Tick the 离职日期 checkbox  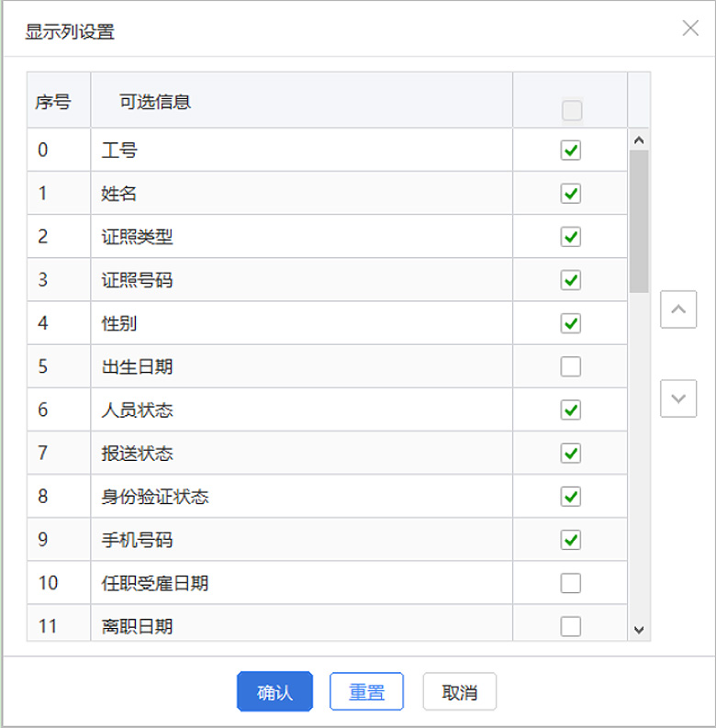[571, 626]
